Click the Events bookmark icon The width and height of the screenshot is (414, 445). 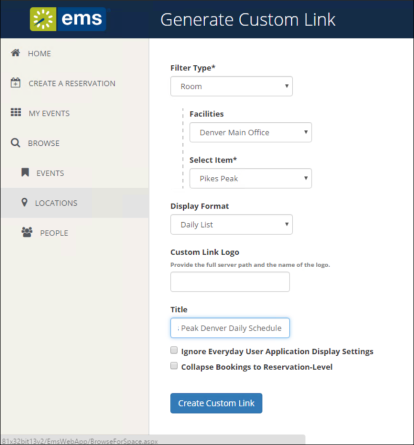[x=25, y=172]
